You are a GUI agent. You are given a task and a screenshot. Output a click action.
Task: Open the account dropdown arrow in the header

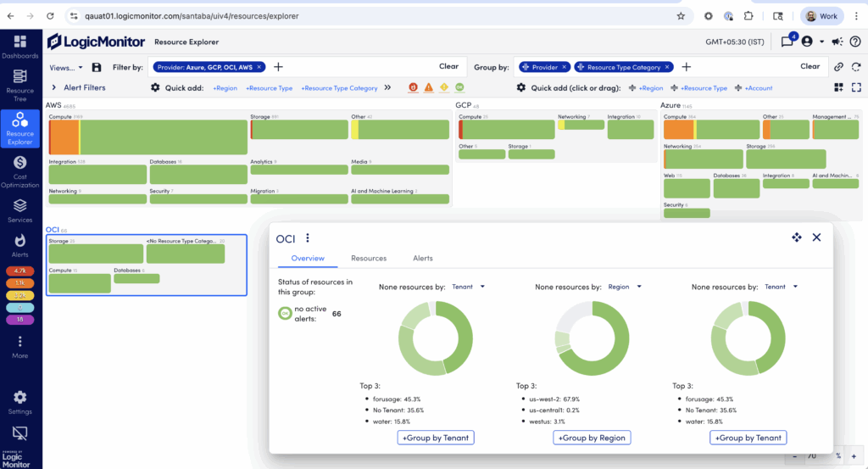pyautogui.click(x=821, y=42)
